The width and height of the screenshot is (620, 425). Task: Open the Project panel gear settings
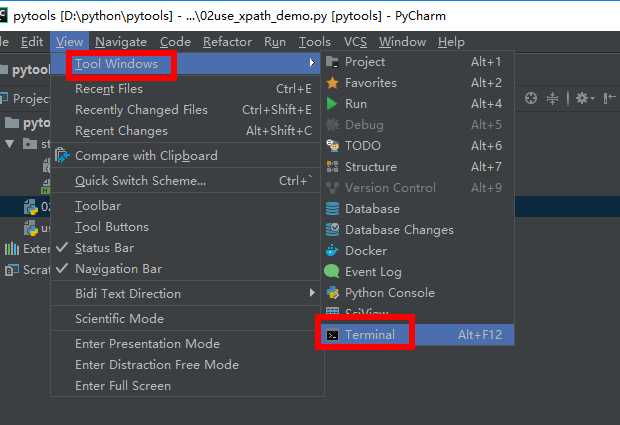pos(584,98)
